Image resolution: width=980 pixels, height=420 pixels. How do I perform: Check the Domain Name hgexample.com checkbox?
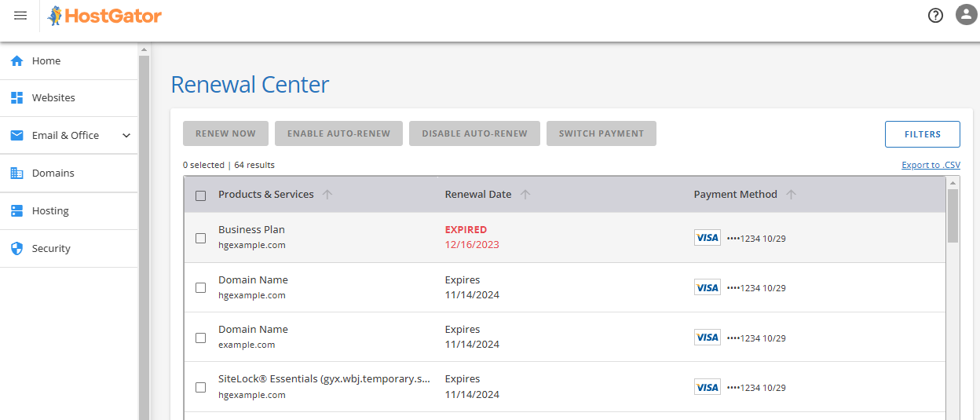tap(200, 287)
